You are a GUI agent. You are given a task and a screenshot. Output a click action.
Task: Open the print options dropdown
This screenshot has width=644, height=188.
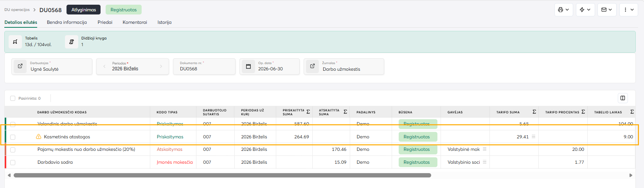pos(563,10)
